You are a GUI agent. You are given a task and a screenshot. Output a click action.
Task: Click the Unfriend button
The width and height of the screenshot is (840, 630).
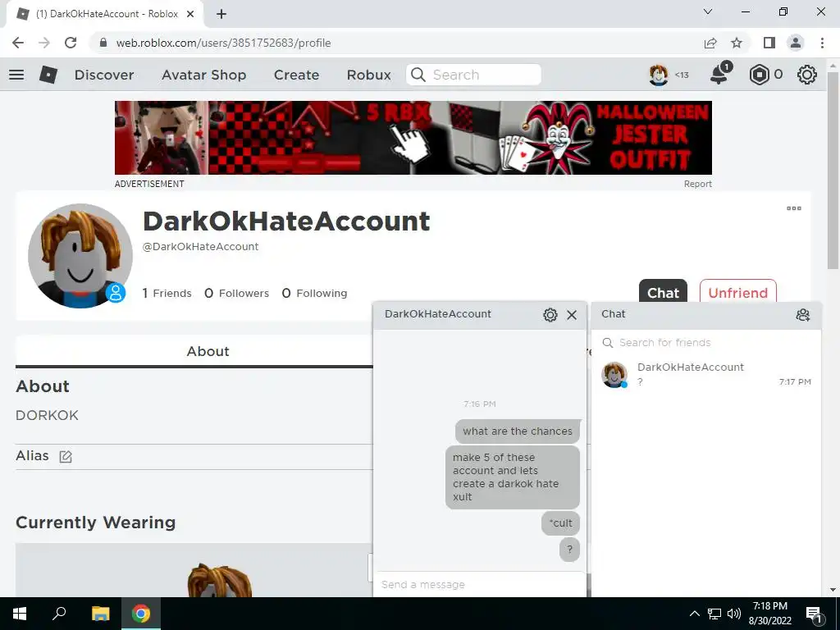(738, 292)
